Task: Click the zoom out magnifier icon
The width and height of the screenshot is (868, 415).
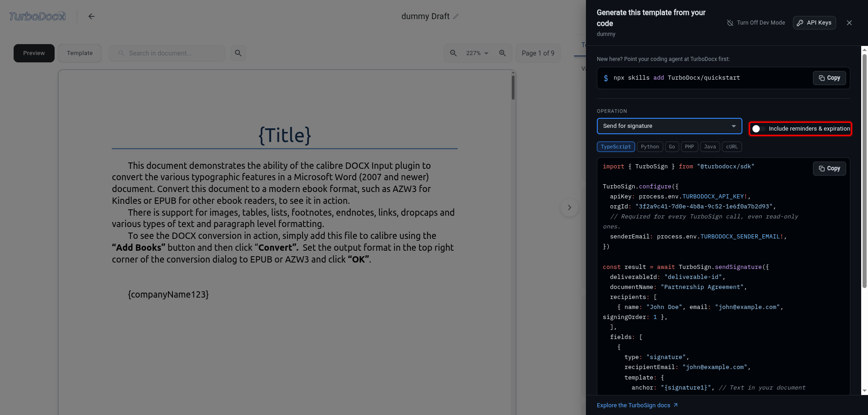Action: tap(454, 53)
